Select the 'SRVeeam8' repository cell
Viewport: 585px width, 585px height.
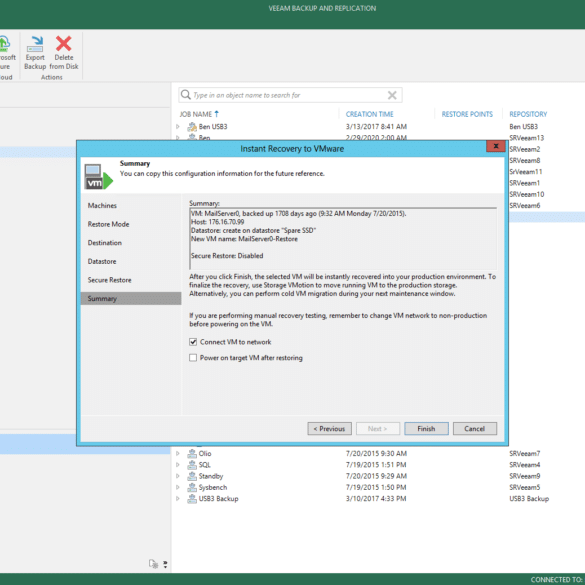(x=525, y=160)
